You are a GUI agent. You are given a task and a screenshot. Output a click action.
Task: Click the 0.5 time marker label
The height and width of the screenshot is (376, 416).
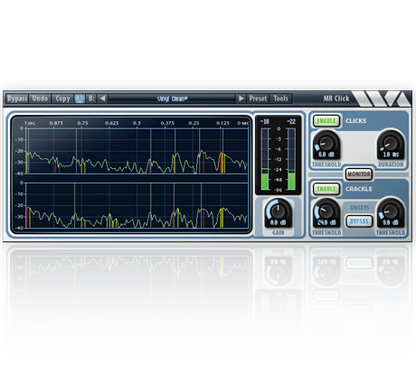tap(137, 123)
